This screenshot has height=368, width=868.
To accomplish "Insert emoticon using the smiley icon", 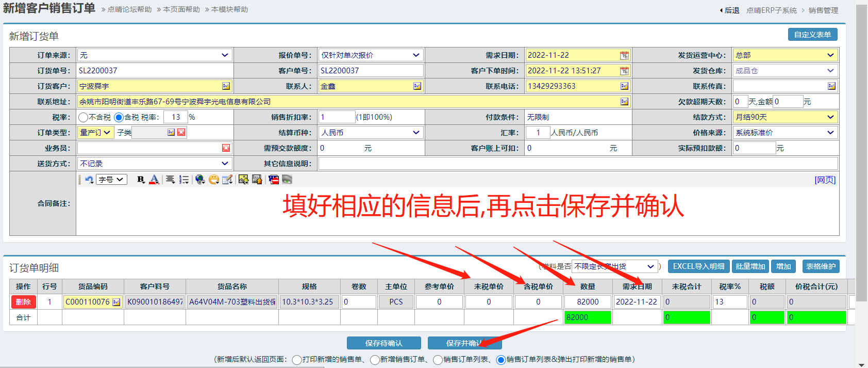I will pyautogui.click(x=214, y=180).
